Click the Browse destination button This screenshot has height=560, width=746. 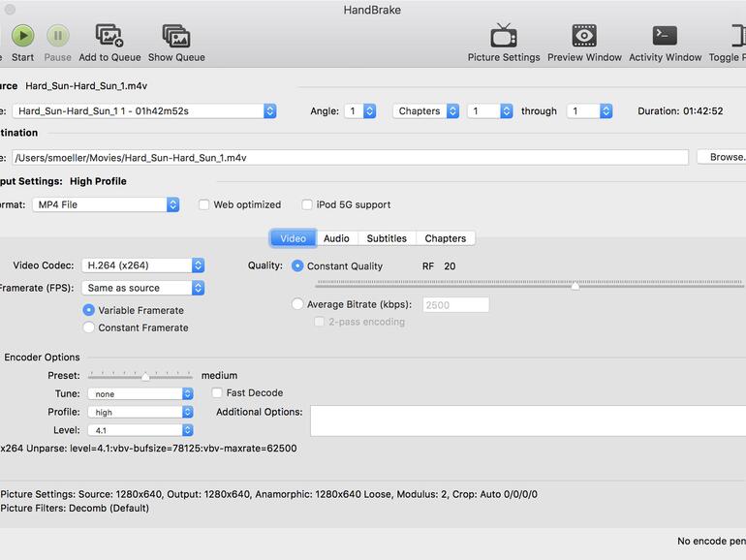coord(722,157)
